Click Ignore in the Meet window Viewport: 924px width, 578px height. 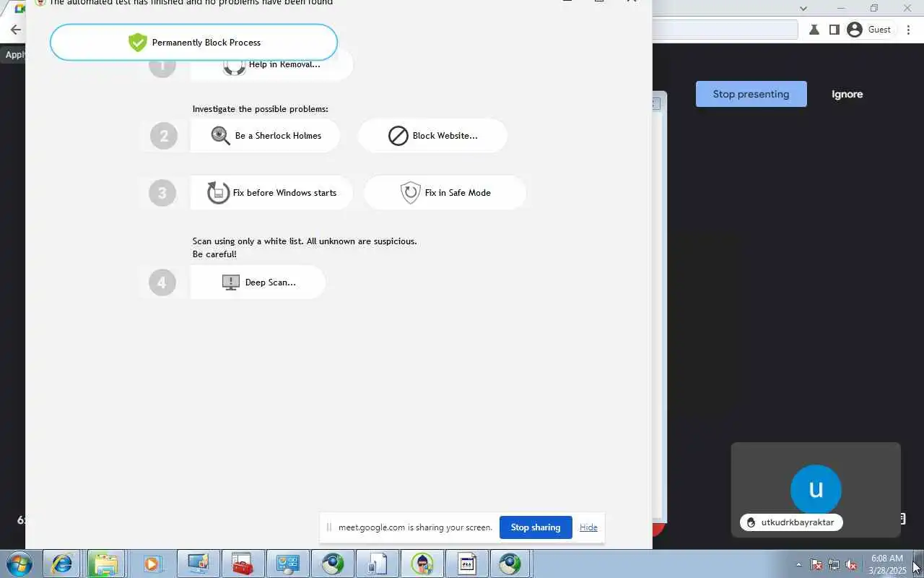pyautogui.click(x=847, y=94)
